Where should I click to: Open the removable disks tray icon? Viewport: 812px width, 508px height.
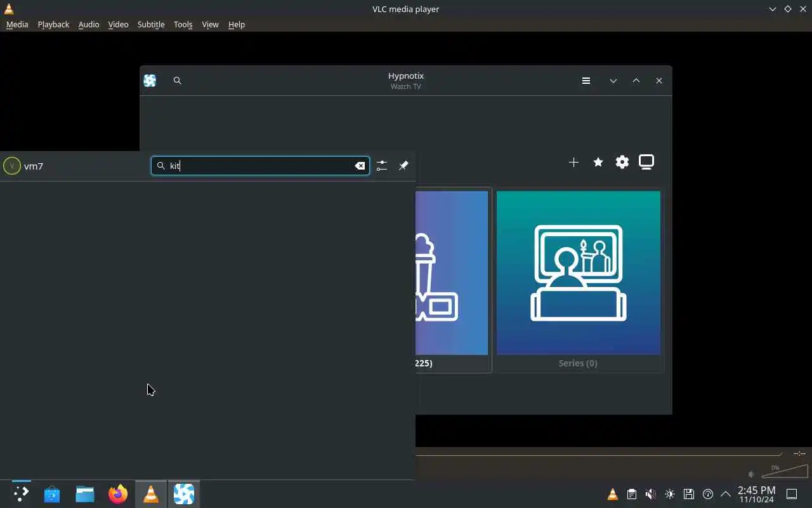689,494
